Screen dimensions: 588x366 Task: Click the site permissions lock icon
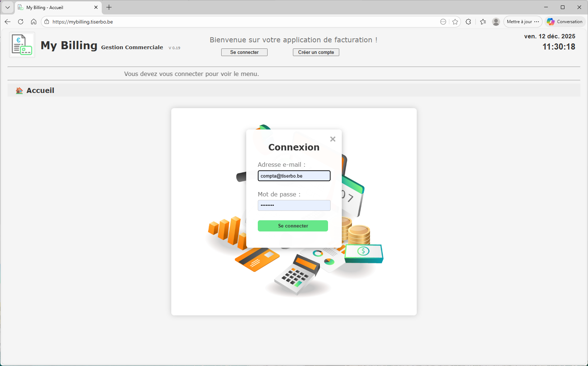[x=47, y=22]
